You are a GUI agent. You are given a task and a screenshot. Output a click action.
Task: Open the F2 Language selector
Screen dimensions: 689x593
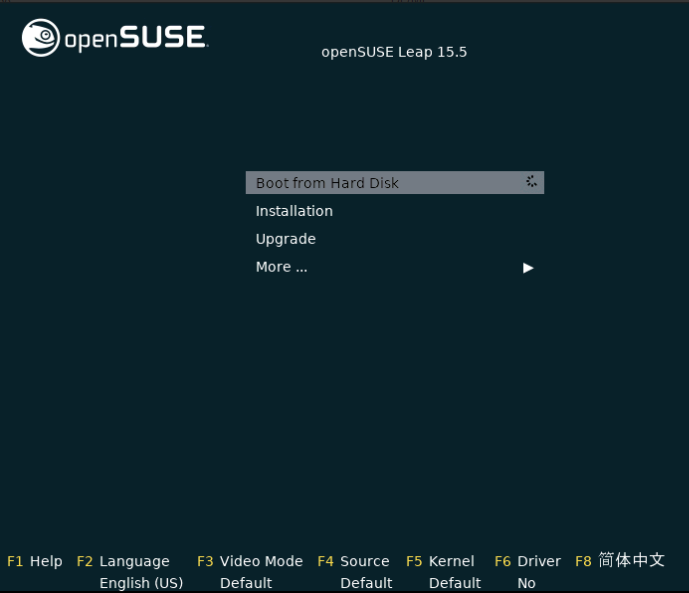[x=123, y=561]
